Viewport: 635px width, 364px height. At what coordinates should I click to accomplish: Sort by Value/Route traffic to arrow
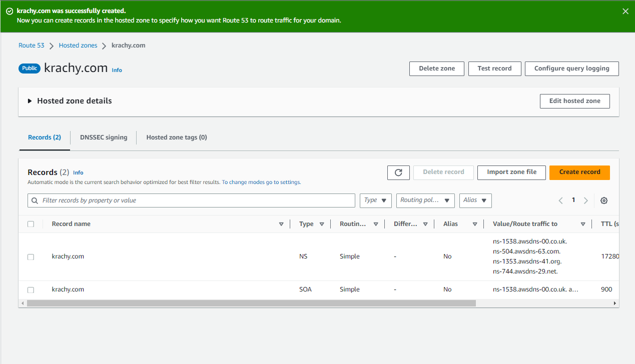point(583,224)
